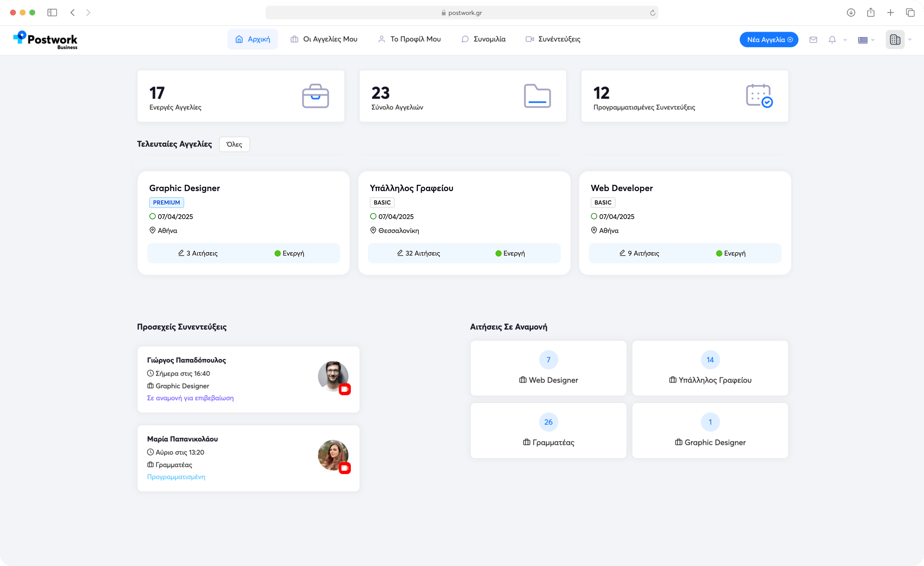The width and height of the screenshot is (924, 566).
Task: Click the mail envelope icon in header
Action: [x=813, y=40]
